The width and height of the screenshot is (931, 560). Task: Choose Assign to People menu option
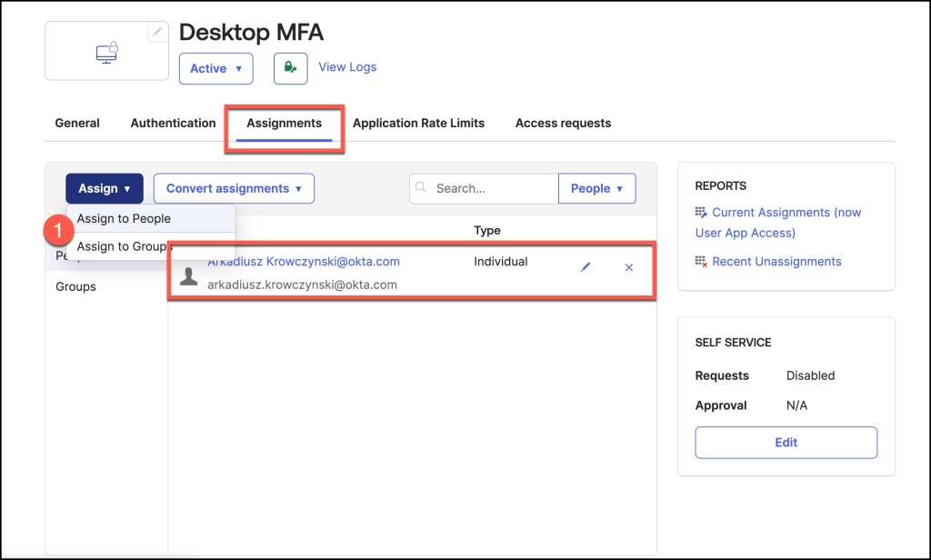(x=124, y=218)
